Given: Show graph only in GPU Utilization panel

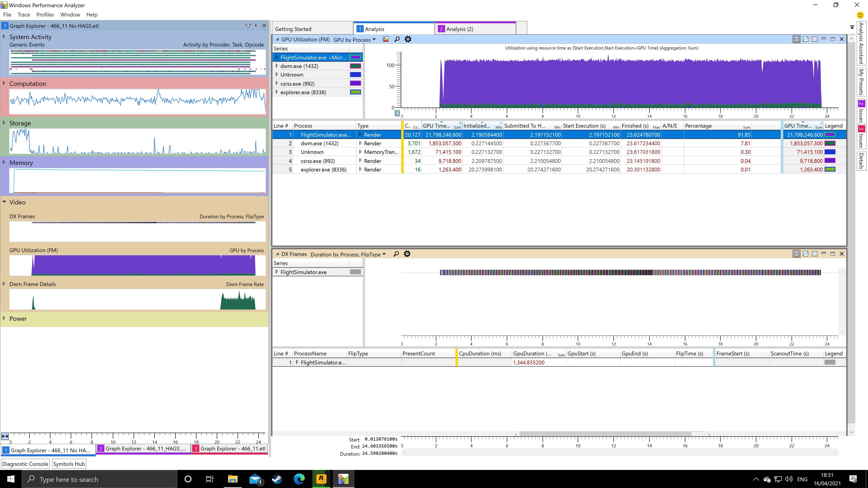Looking at the screenshot, I should (x=805, y=39).
